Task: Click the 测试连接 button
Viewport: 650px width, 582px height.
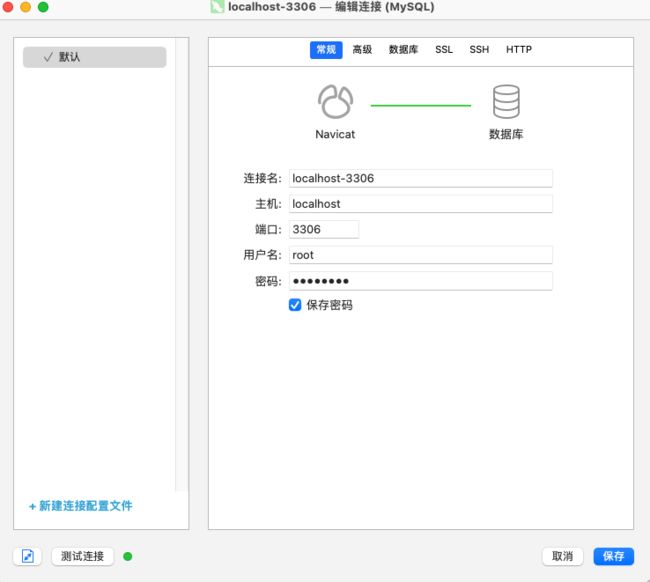Action: pyautogui.click(x=82, y=556)
